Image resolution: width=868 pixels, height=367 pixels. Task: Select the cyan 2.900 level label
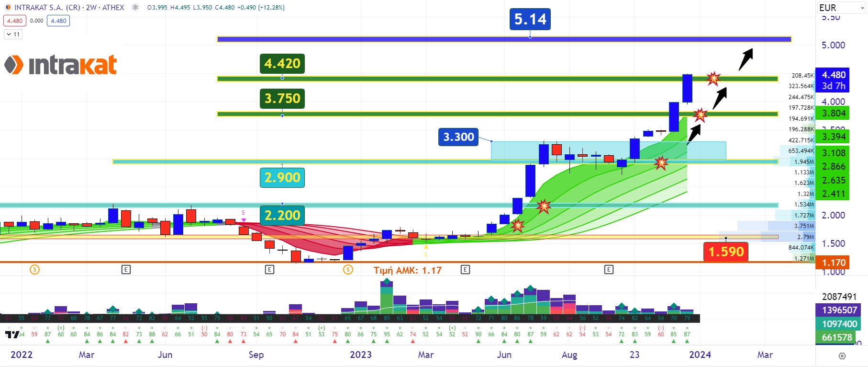(x=282, y=178)
